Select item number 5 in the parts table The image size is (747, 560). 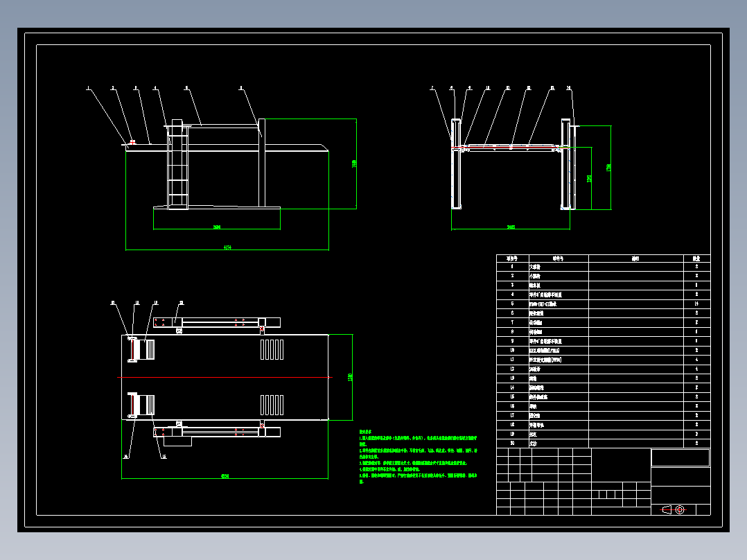point(512,304)
